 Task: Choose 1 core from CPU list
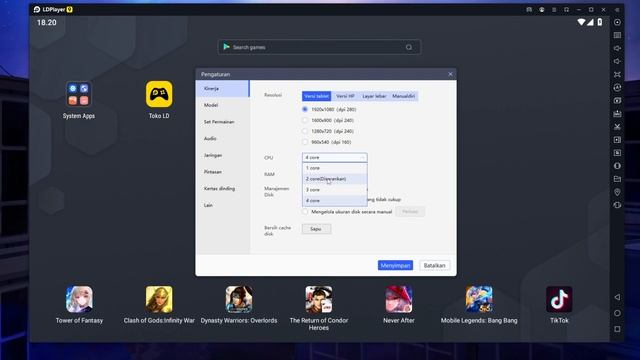(334, 168)
